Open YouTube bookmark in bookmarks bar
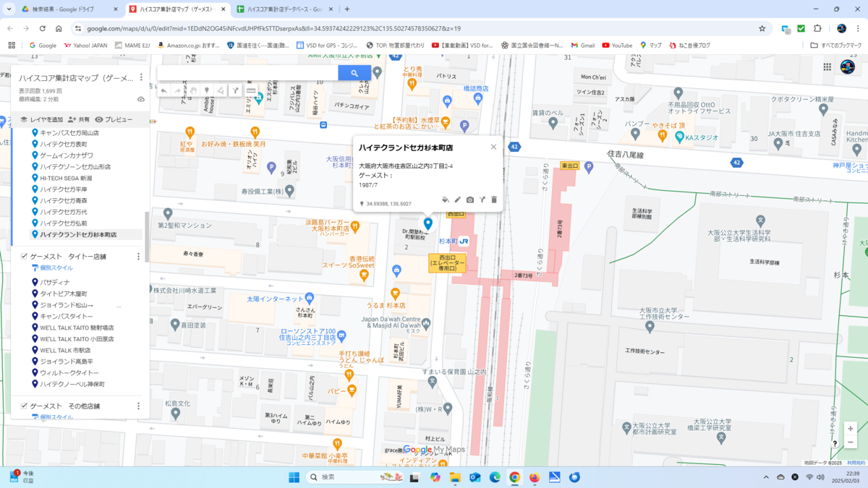868x488 pixels. pos(617,45)
